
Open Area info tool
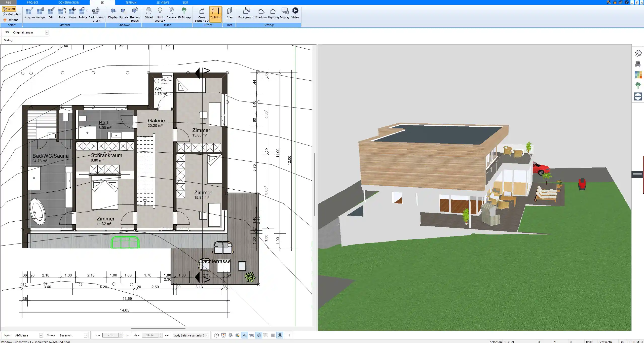[x=230, y=13]
